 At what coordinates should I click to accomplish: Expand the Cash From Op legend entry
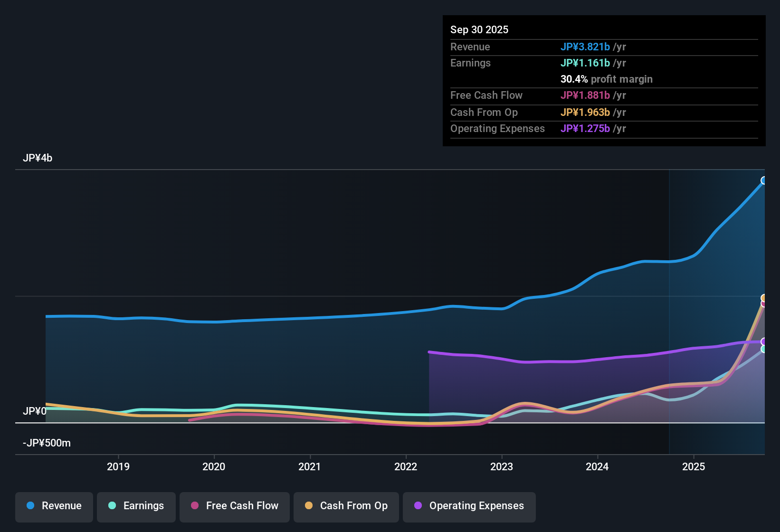pos(346,506)
